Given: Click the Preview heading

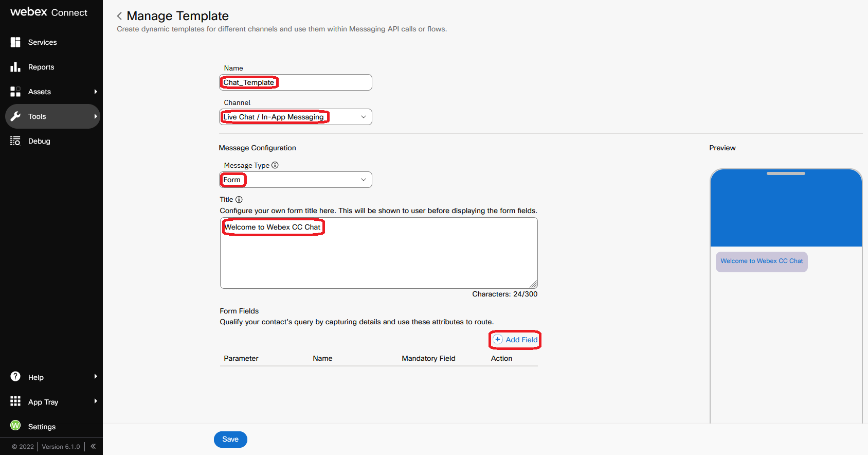Looking at the screenshot, I should tap(722, 148).
